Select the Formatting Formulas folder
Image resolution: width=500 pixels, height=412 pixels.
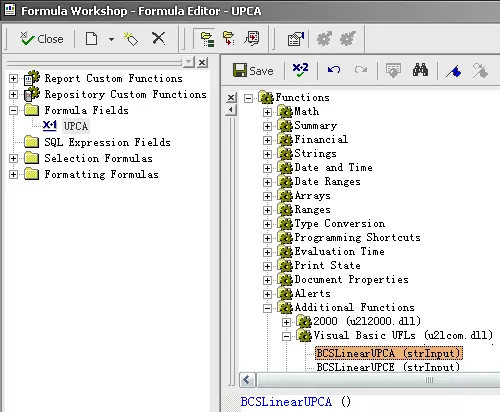coord(101,174)
